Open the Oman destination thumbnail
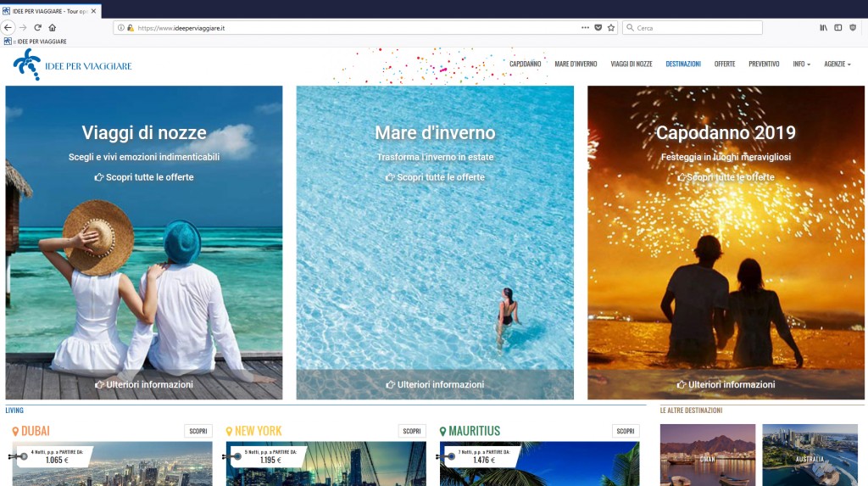The image size is (868, 486). point(708,455)
